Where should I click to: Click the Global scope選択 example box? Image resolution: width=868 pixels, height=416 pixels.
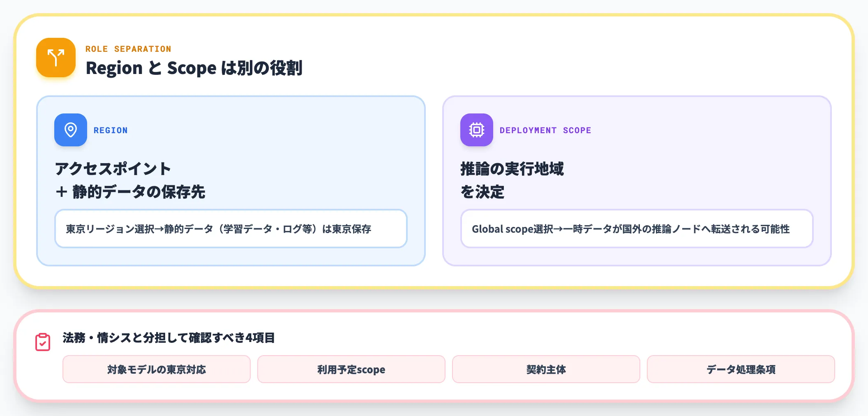(637, 229)
